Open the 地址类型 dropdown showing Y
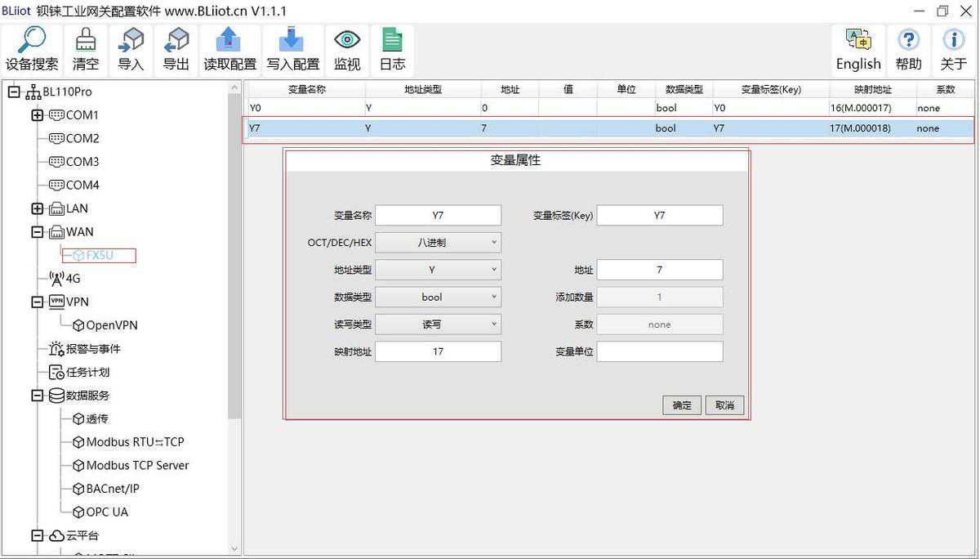 click(x=438, y=270)
